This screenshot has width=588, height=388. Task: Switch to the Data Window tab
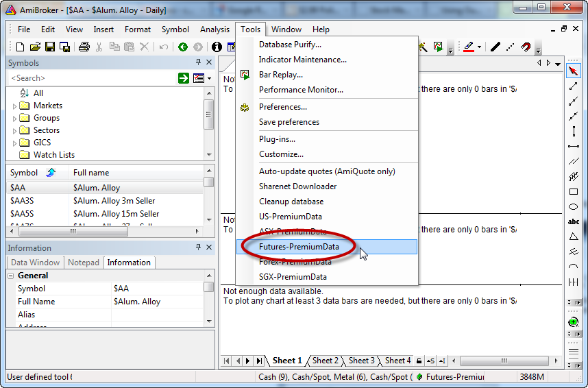point(35,263)
